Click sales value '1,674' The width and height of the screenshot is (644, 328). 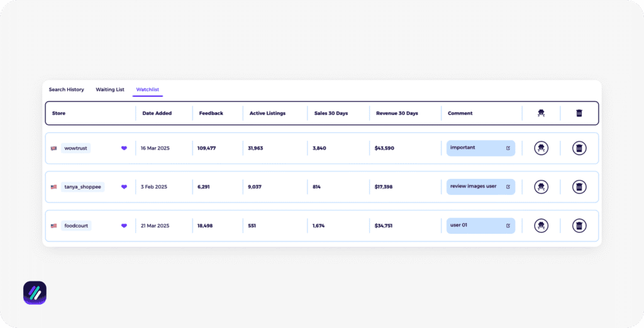318,226
